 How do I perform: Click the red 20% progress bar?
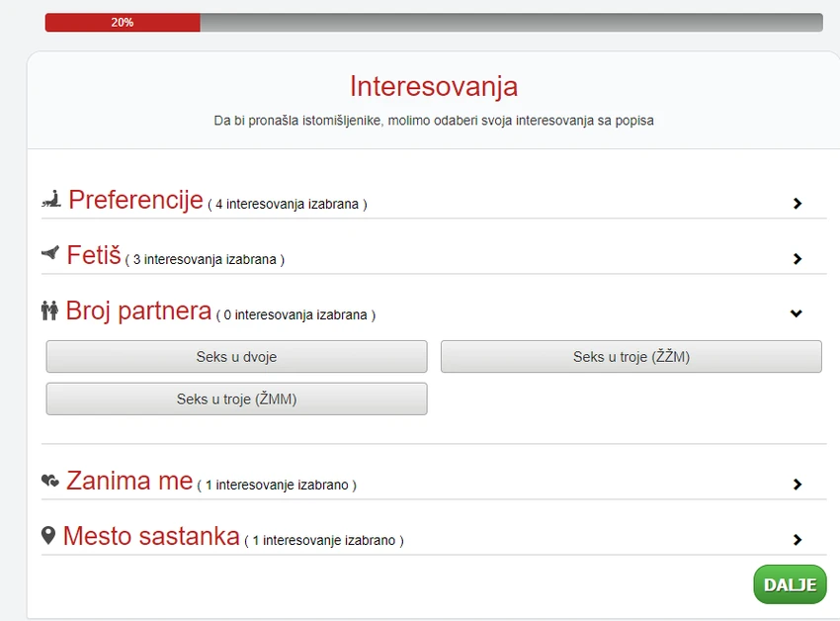[123, 23]
